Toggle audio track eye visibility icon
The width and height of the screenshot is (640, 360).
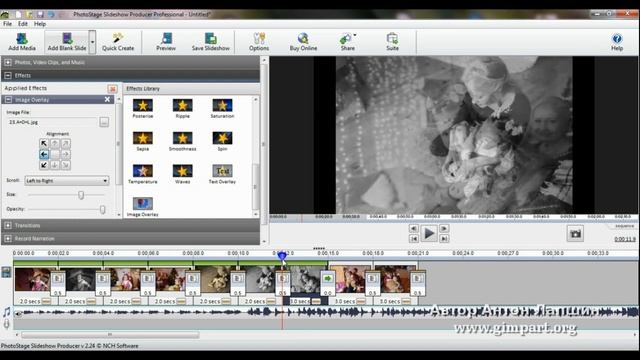point(18,314)
